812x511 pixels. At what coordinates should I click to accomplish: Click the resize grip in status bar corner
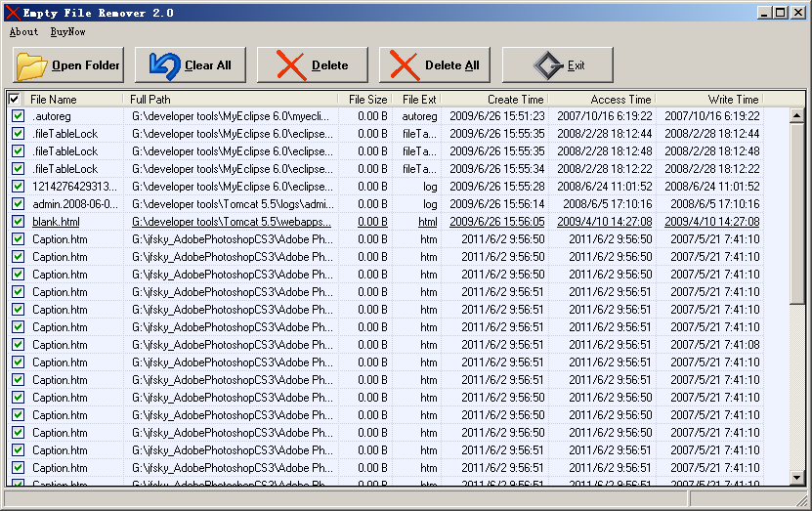click(803, 500)
